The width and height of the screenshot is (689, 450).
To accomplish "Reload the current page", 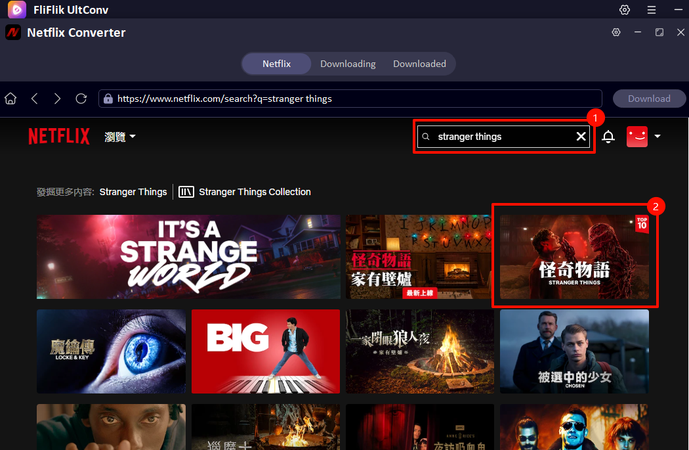I will coord(81,98).
